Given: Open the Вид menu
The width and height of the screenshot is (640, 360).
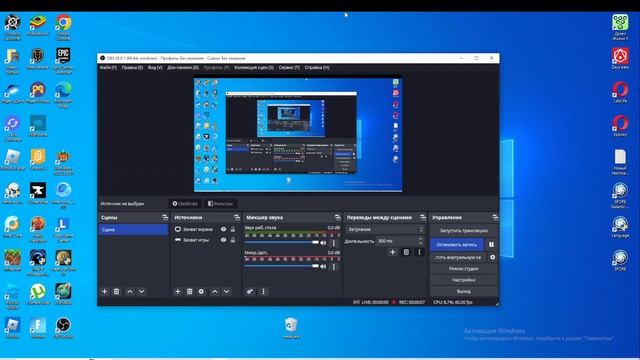Looking at the screenshot, I should point(155,68).
